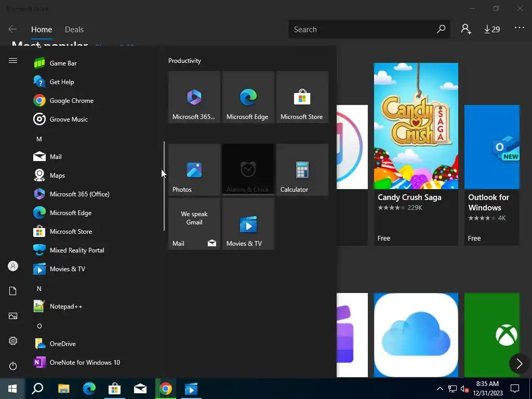This screenshot has width=532, height=399.
Task: Show next apps with right arrow
Action: 519,364
